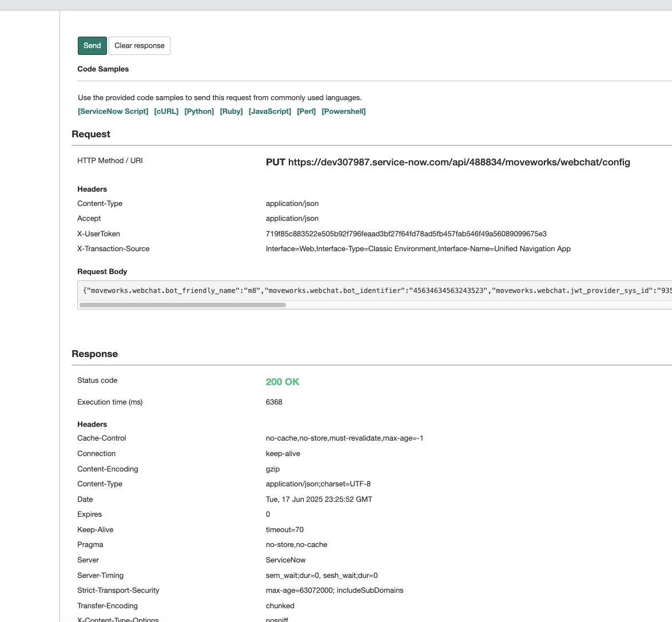This screenshot has height=622, width=672.
Task: Click the Date header value Tue, 17 Jun 2025
Action: [x=319, y=500]
